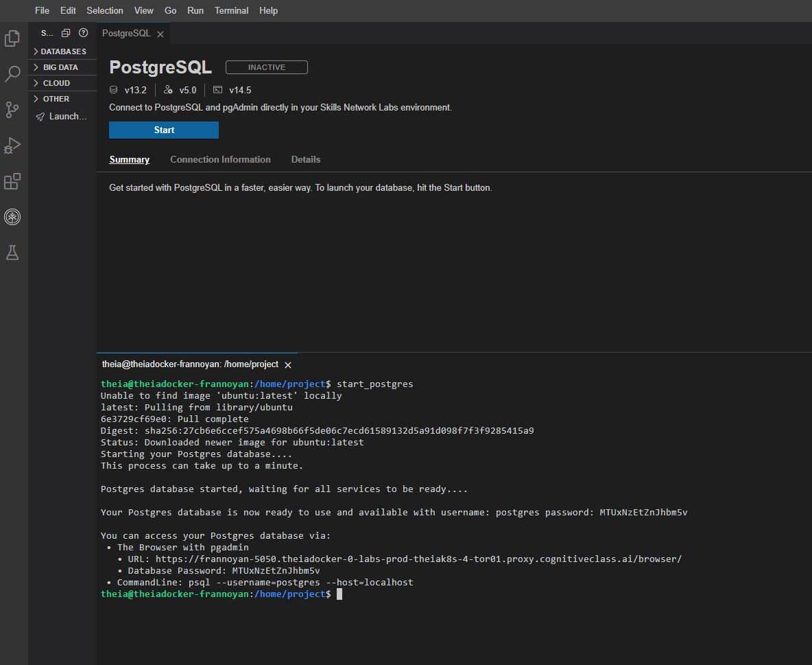Open the Terminal menu

pos(231,10)
